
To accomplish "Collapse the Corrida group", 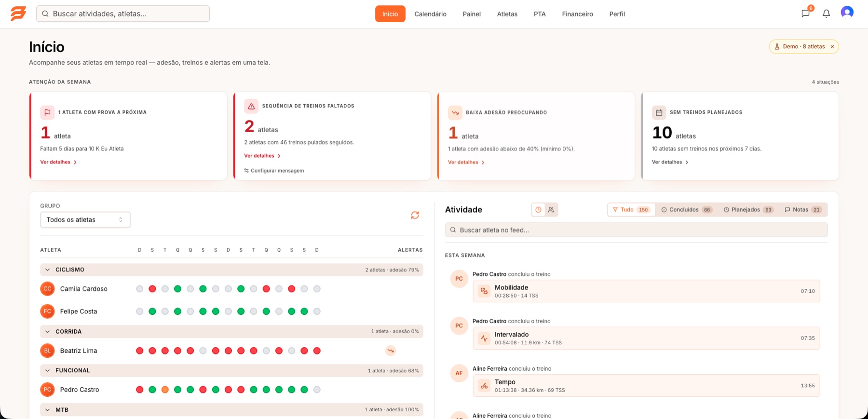I will tap(47, 332).
